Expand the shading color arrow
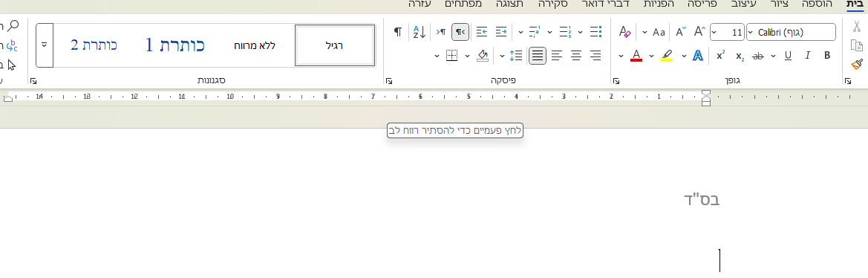 [467, 56]
